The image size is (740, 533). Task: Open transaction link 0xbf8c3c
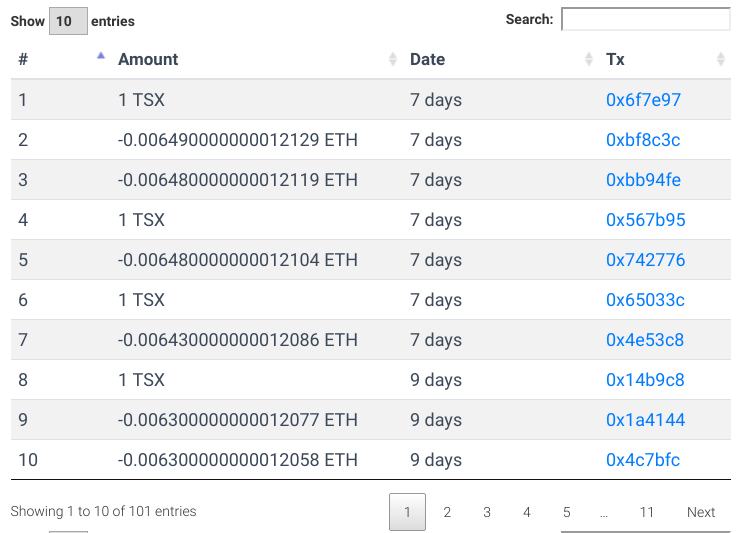pos(643,140)
